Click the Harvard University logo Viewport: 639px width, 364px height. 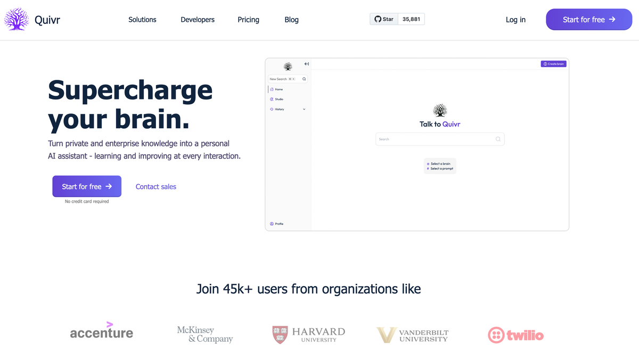309,334
